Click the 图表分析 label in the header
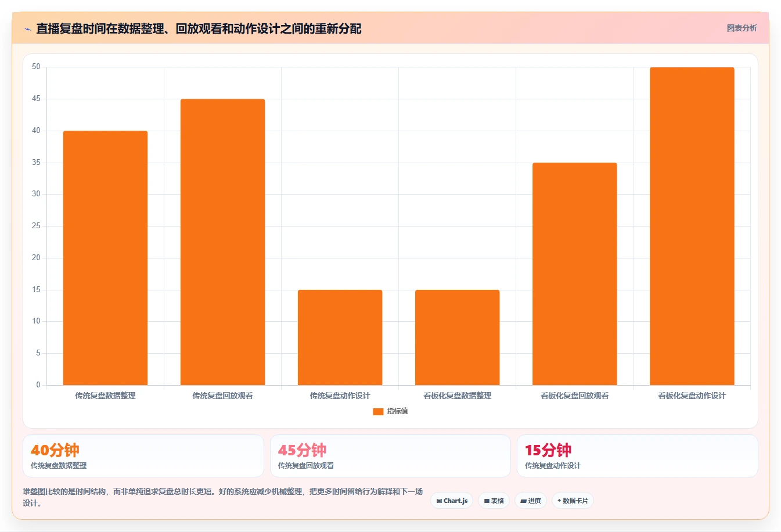 tap(742, 28)
